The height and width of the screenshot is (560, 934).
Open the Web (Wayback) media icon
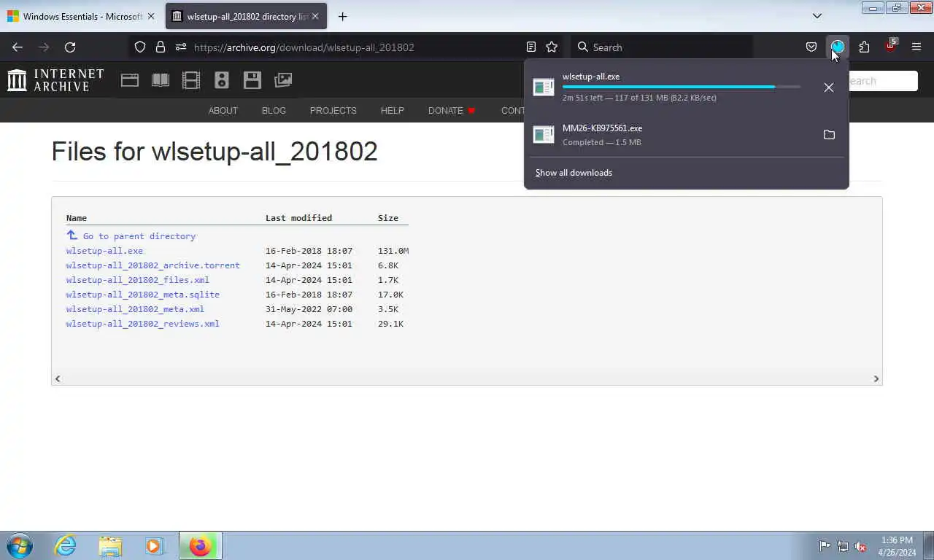130,80
